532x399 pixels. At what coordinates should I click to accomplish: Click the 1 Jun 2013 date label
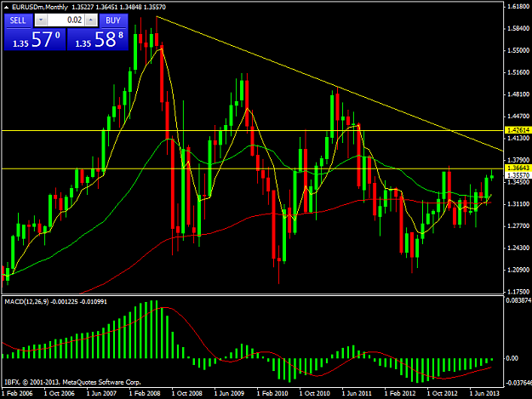(484, 393)
